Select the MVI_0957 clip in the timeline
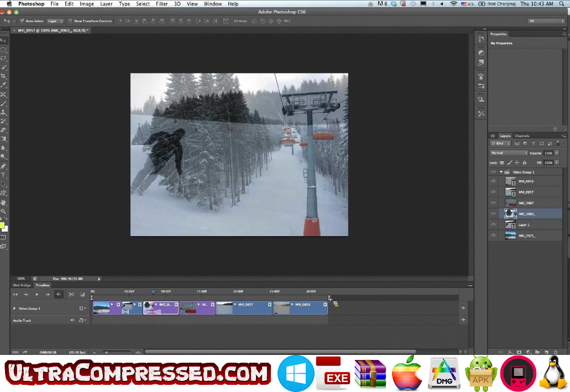This screenshot has height=392, width=570. click(x=243, y=308)
